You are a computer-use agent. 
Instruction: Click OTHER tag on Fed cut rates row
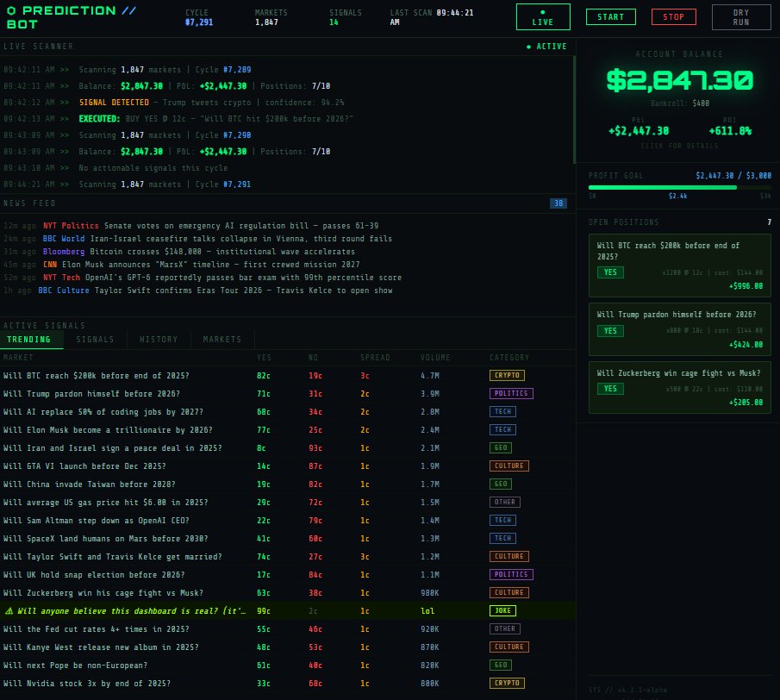point(504,628)
